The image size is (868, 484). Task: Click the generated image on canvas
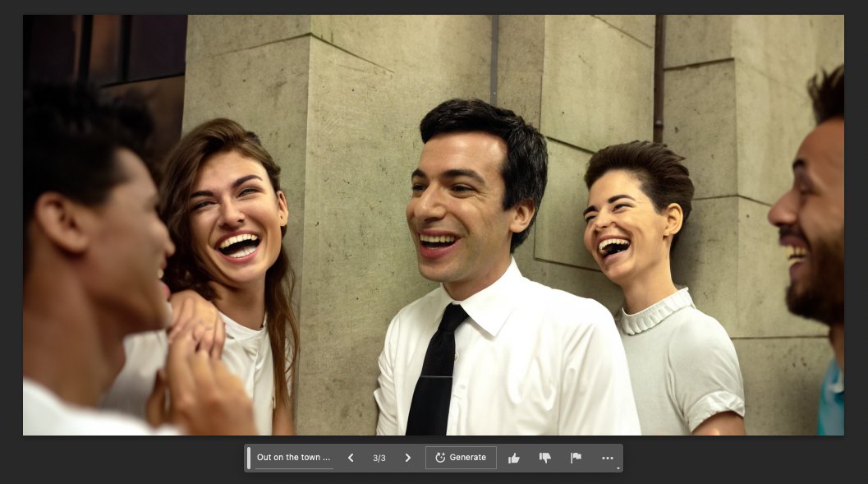434,225
